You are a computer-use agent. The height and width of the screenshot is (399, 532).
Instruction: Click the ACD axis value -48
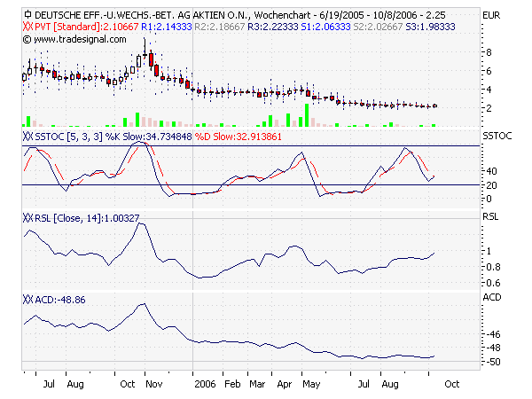click(493, 348)
